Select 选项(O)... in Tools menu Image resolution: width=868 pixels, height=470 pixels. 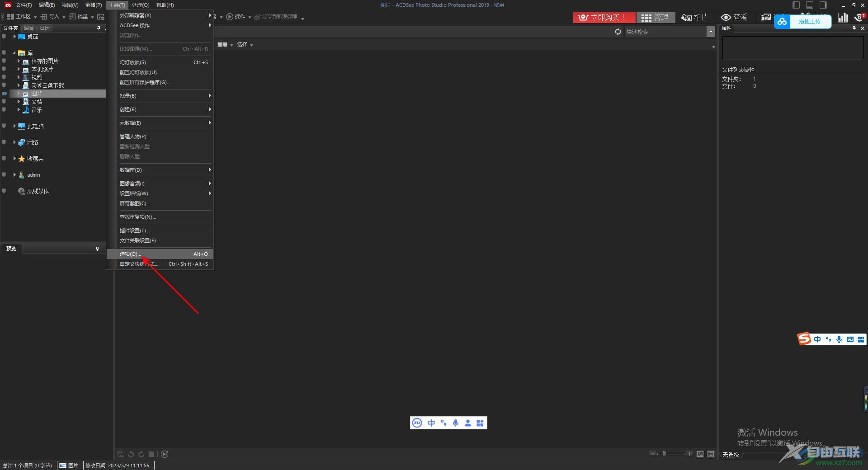[160, 254]
